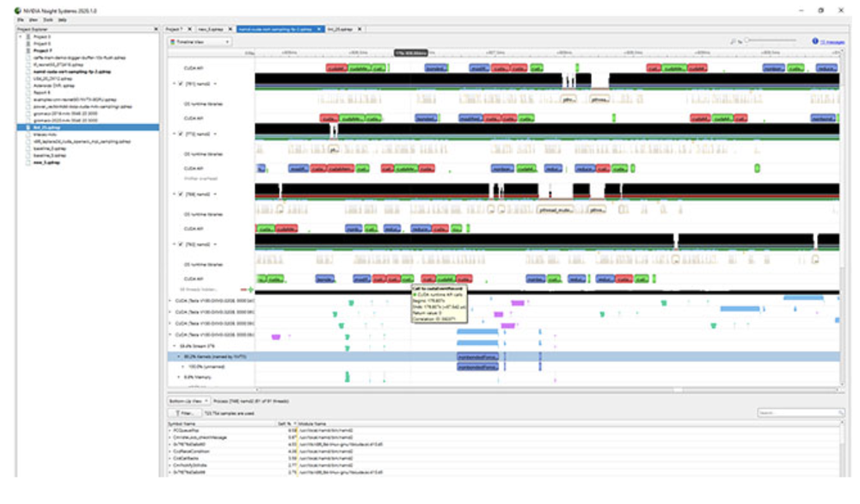The width and height of the screenshot is (860, 504).
Task: Select new_3.qdrep in Project Explorer list
Action: (46, 163)
